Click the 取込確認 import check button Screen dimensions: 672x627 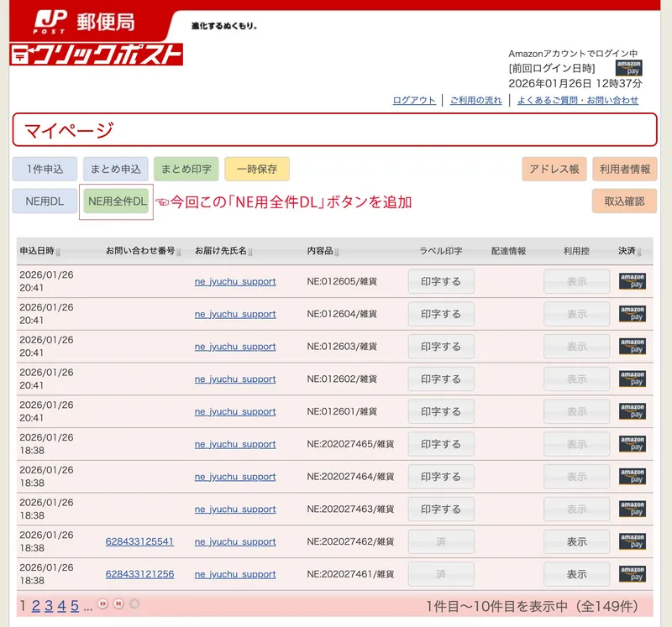pos(625,201)
